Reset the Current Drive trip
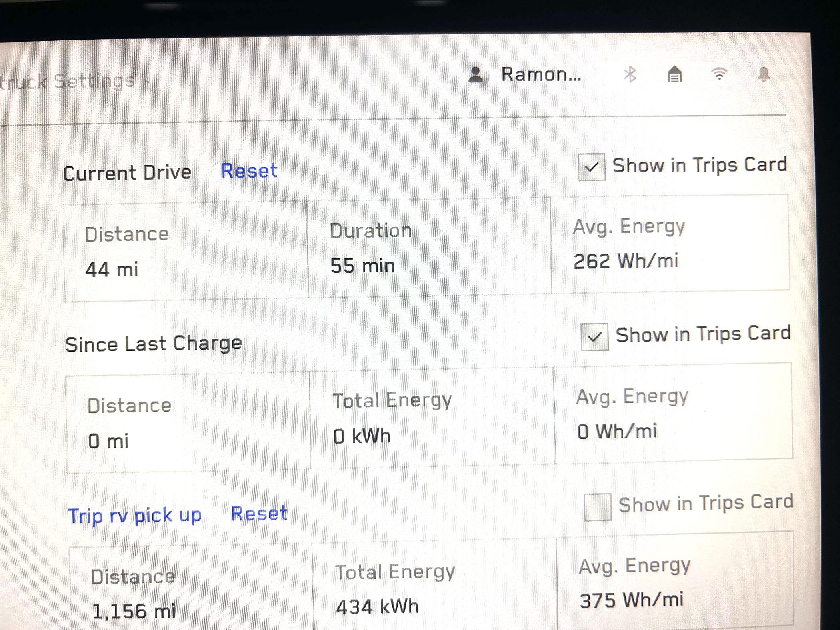 249,171
